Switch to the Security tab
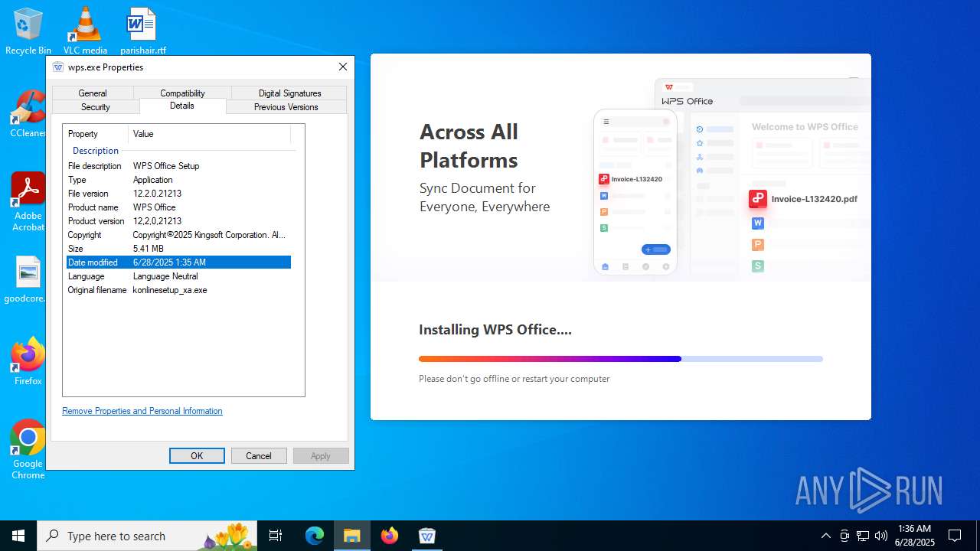This screenshot has width=980, height=551. [x=96, y=107]
